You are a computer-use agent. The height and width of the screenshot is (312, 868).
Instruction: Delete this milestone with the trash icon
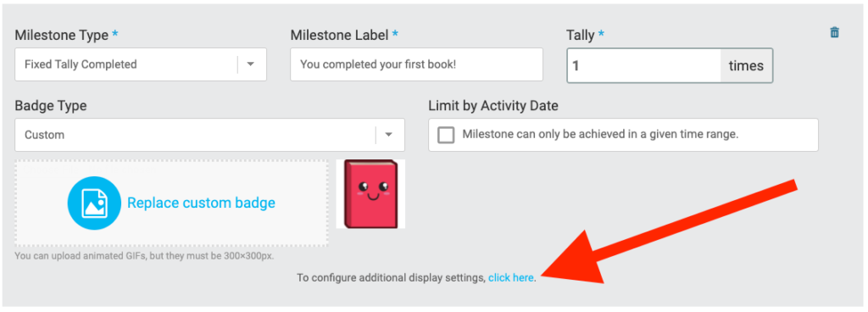click(x=834, y=32)
